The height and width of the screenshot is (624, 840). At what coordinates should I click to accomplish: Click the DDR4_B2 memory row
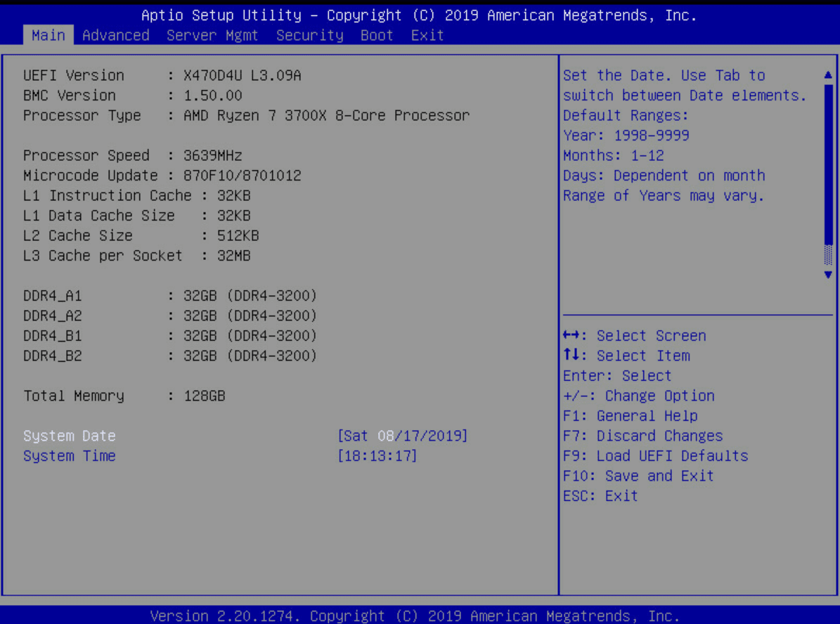(170, 356)
